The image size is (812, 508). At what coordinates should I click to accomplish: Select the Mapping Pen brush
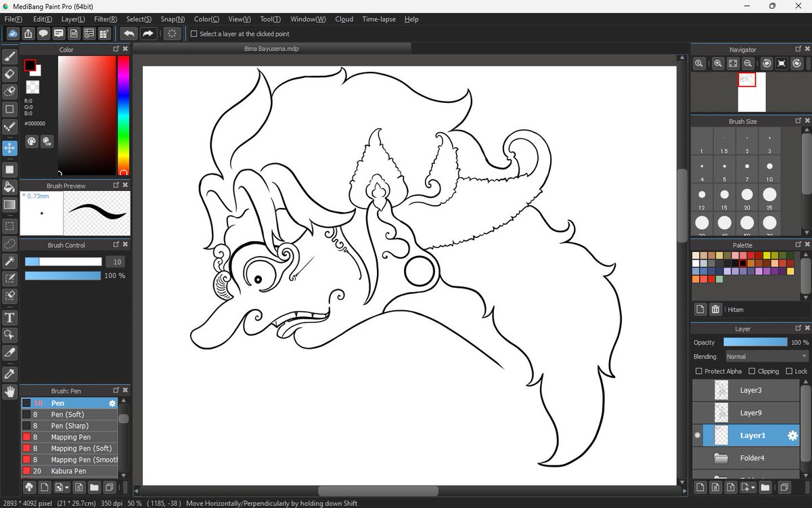pos(69,437)
